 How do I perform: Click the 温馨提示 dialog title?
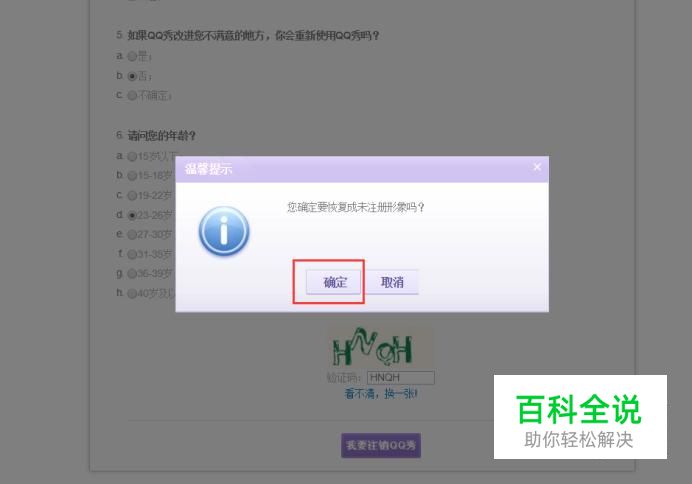tap(208, 169)
